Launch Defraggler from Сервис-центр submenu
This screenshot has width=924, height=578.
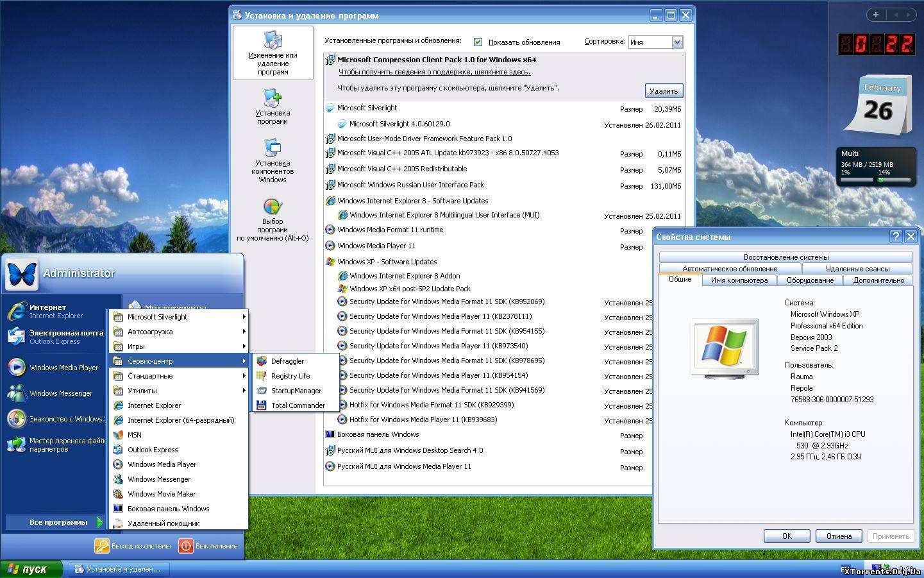coord(295,361)
